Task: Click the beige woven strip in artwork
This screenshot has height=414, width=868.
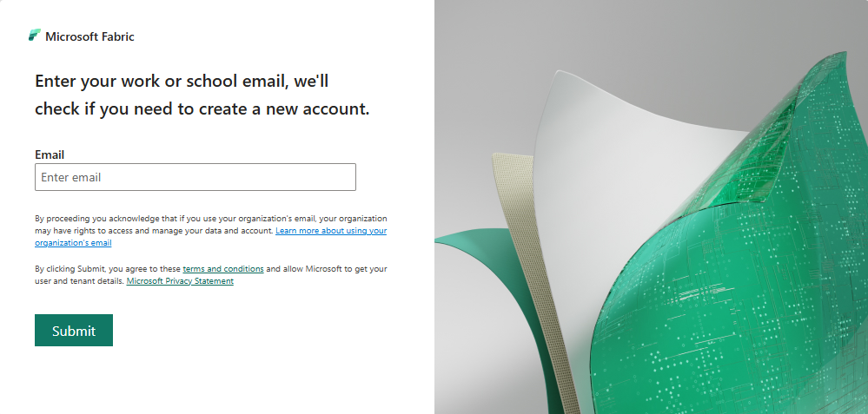Action: click(532, 276)
